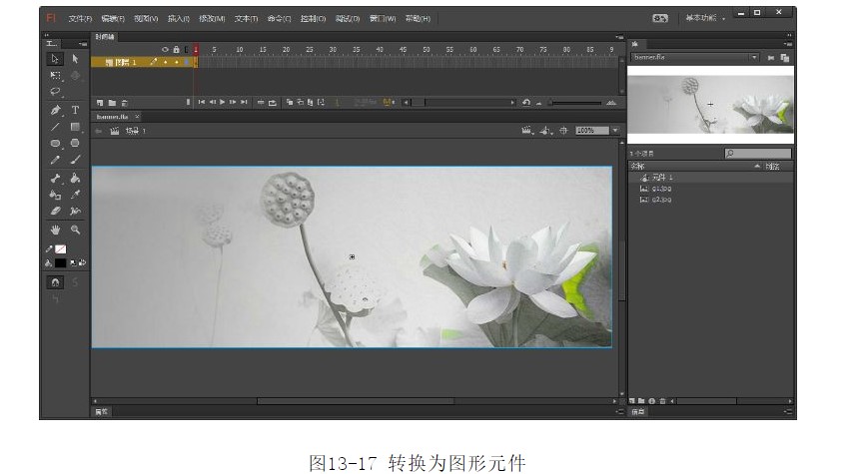Open the 文件(F) menu
Image resolution: width=868 pixels, height=474 pixels.
point(80,18)
